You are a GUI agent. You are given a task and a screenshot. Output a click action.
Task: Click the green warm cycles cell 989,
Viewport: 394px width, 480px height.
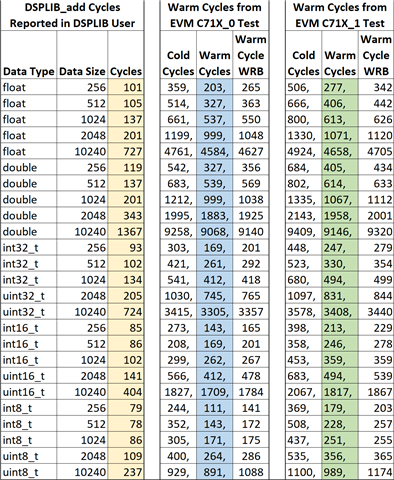[x=340, y=472]
